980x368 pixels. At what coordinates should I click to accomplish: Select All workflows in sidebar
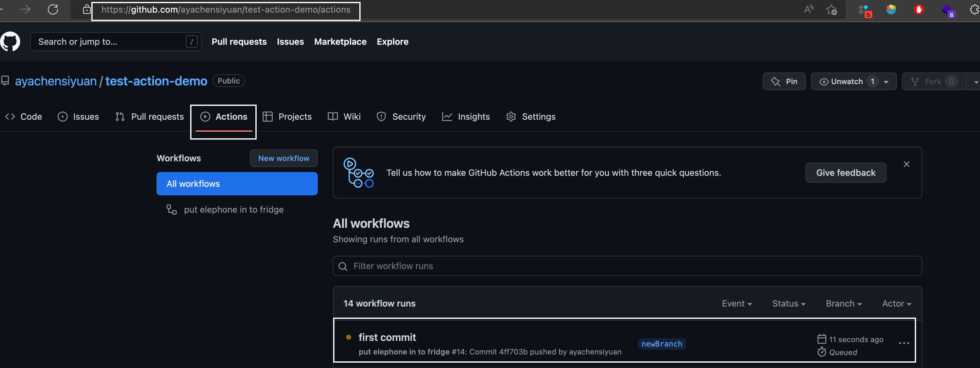(x=236, y=184)
